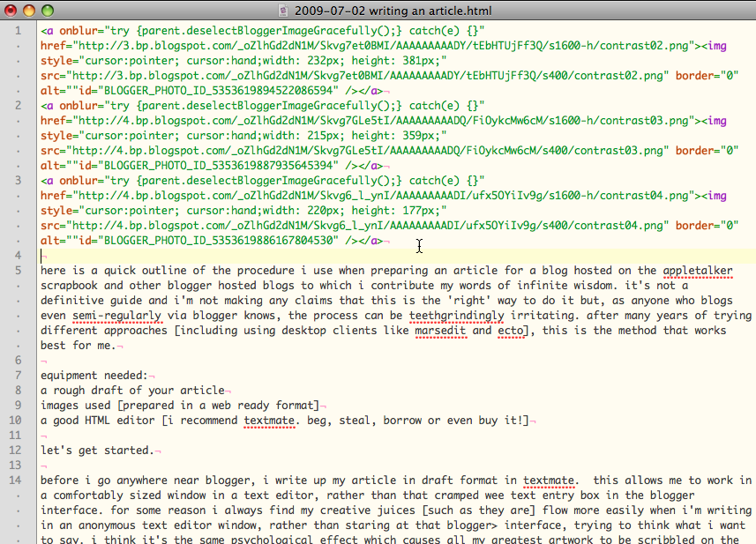Click the underlined "textmate" on line 10
Screen dimensions: 756x544
coord(269,421)
